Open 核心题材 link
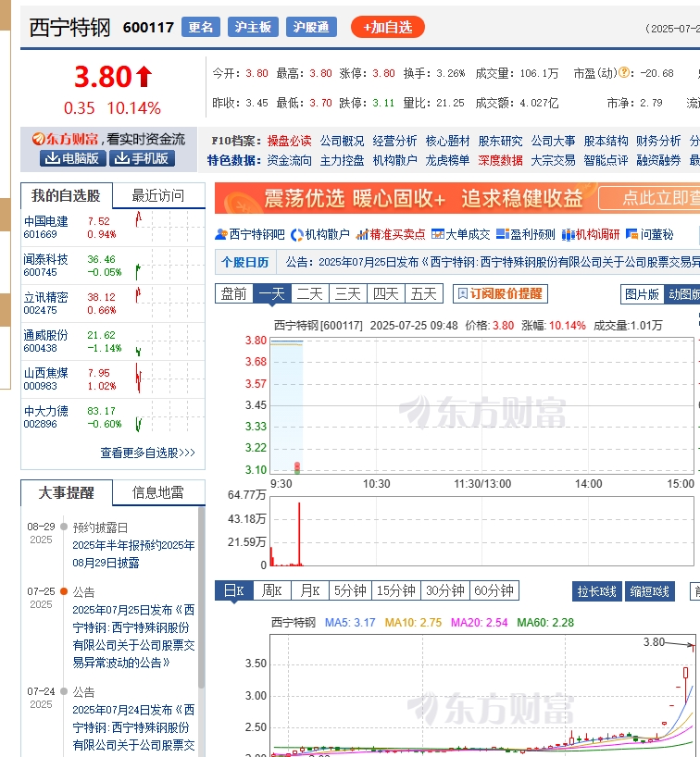700x757 pixels. 448,141
